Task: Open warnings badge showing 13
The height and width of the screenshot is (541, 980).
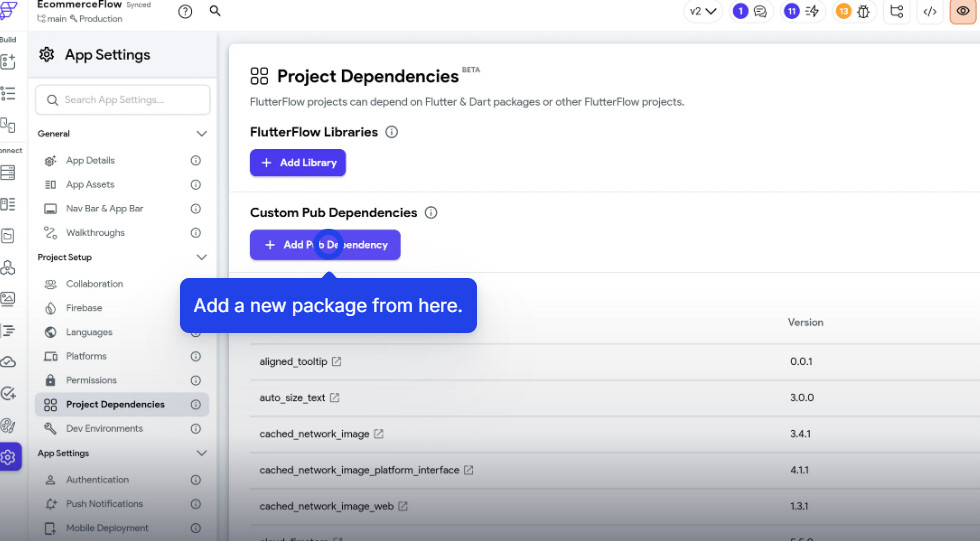Action: (x=843, y=11)
